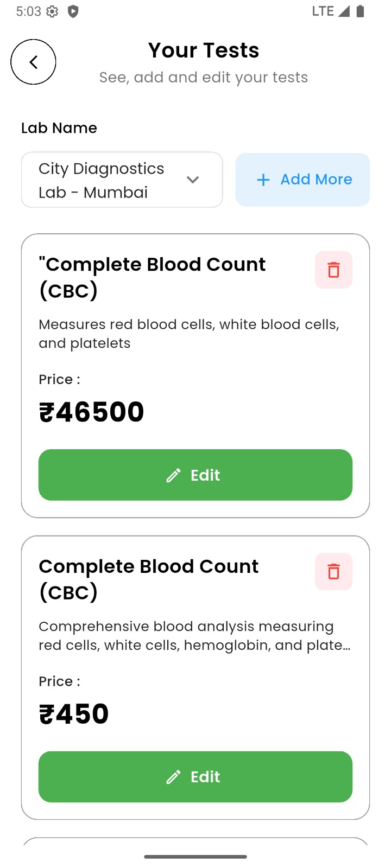Viewport: 391px width, 868px height.
Task: Open settings gear in status bar
Action: pos(52,11)
